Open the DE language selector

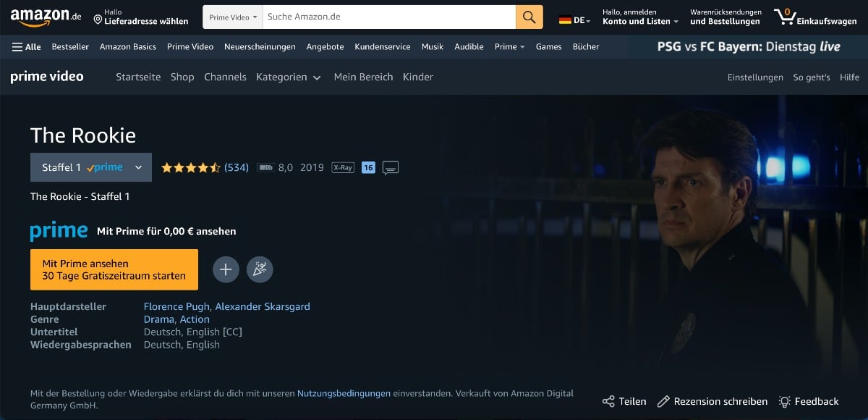575,20
